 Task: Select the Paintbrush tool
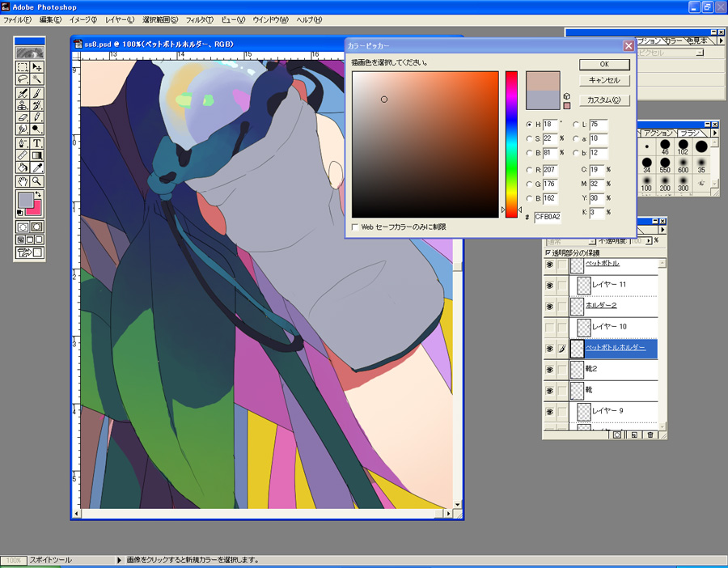tap(36, 93)
